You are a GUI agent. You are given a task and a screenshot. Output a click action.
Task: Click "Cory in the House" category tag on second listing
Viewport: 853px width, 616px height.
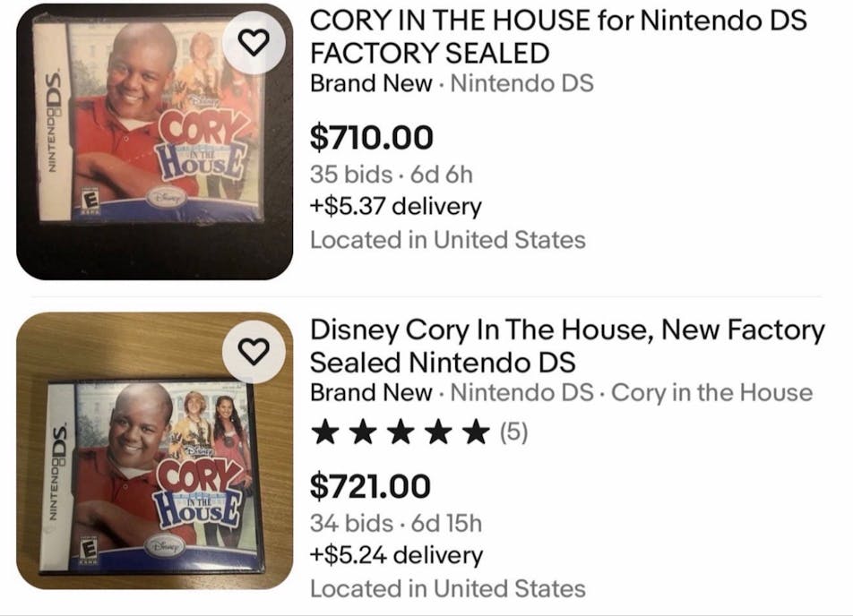pyautogui.click(x=711, y=393)
